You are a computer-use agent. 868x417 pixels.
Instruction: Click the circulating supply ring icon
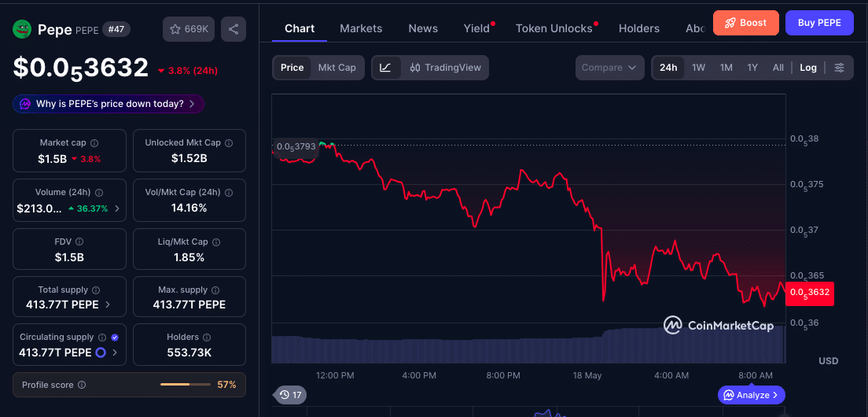pos(101,352)
